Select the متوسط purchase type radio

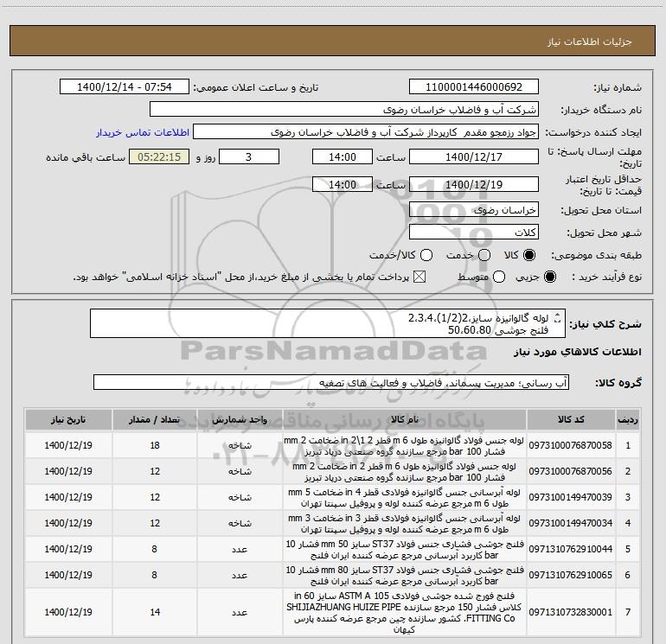pyautogui.click(x=499, y=277)
